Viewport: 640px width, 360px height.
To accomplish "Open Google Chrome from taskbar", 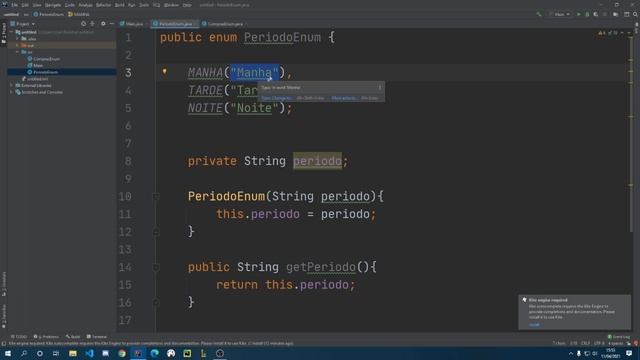I will click(122, 353).
